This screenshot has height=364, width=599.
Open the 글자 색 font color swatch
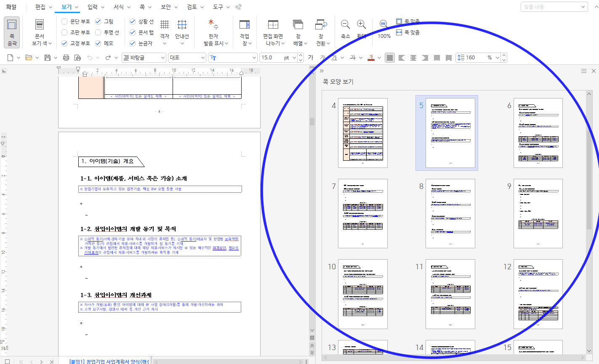click(x=371, y=58)
